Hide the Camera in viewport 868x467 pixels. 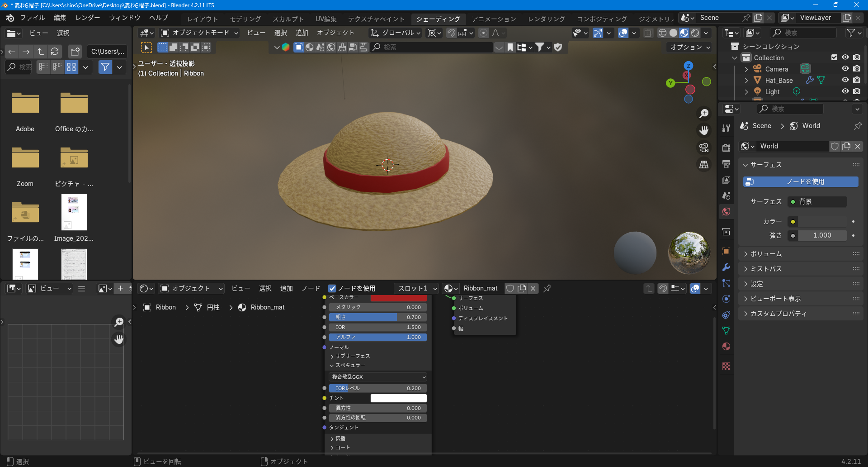click(845, 69)
